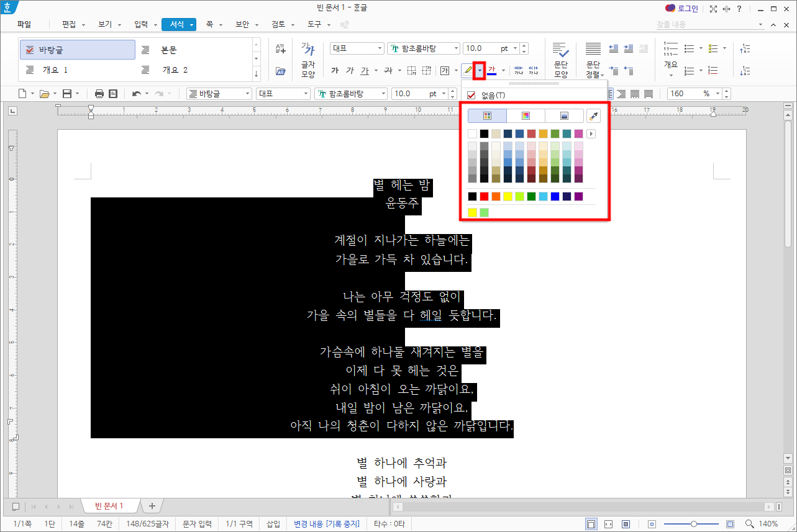Click the vertical scrollbar down arrow
This screenshot has width=797, height=532.
click(788, 458)
